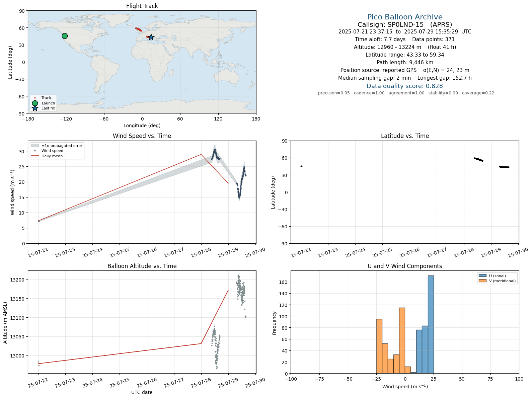Select the green Launch circle in the map legend
Viewport: 532px width, 398px height.
point(35,103)
